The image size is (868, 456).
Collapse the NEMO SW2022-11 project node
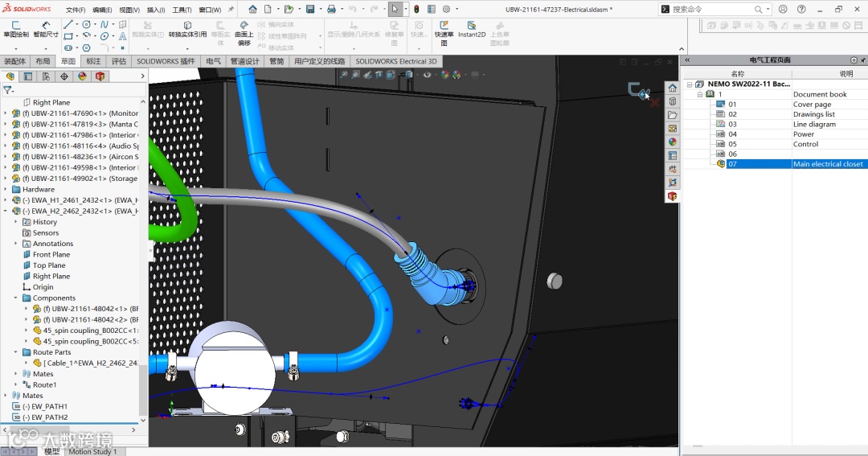coord(690,84)
